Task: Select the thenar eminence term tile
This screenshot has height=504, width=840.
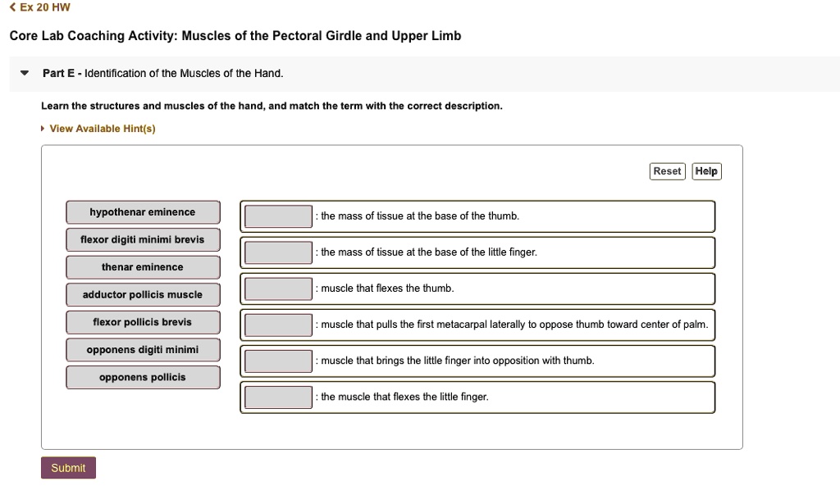Action: point(143,266)
